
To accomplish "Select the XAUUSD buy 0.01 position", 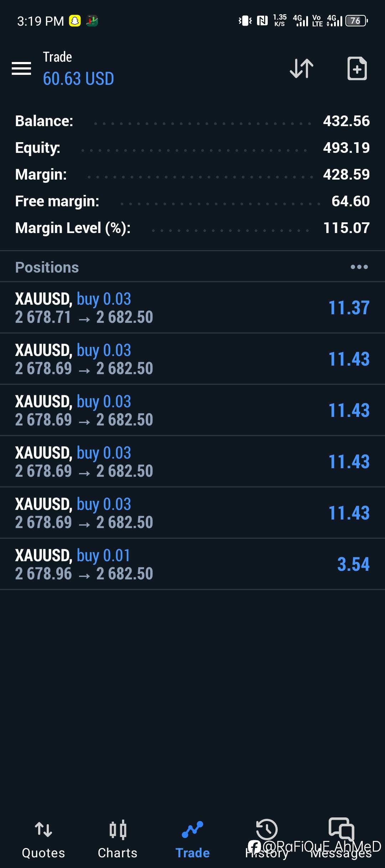I will [192, 564].
